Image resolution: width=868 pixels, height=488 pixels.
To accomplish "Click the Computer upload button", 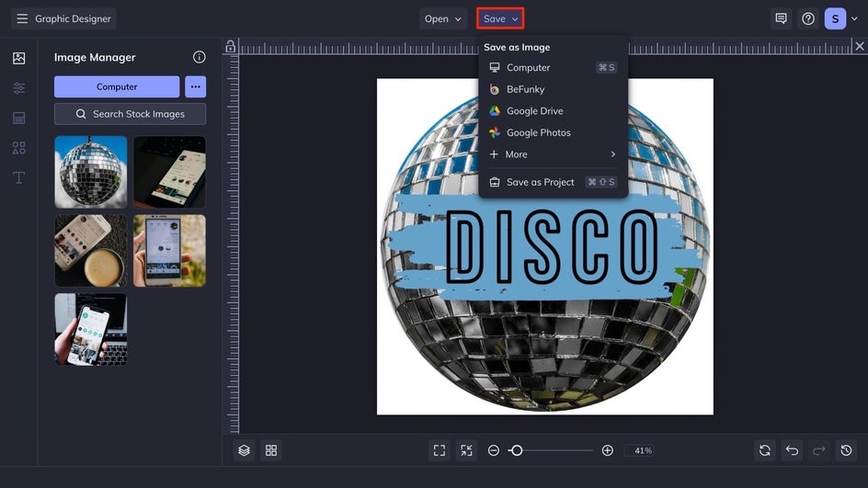I will tap(117, 87).
